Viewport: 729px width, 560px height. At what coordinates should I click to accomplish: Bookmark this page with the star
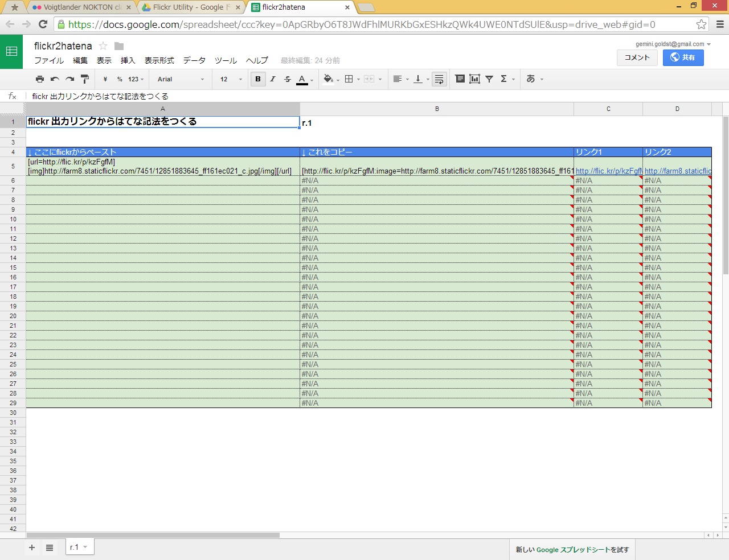click(x=702, y=24)
